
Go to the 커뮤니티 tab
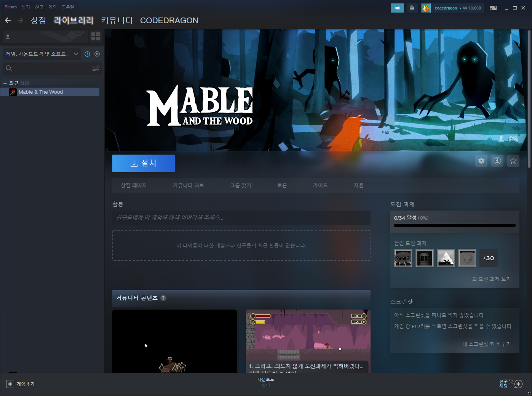(x=117, y=21)
